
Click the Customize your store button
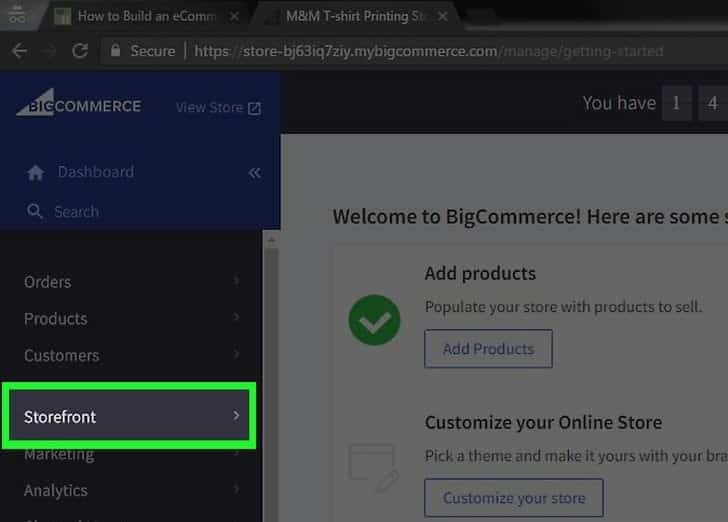[514, 498]
